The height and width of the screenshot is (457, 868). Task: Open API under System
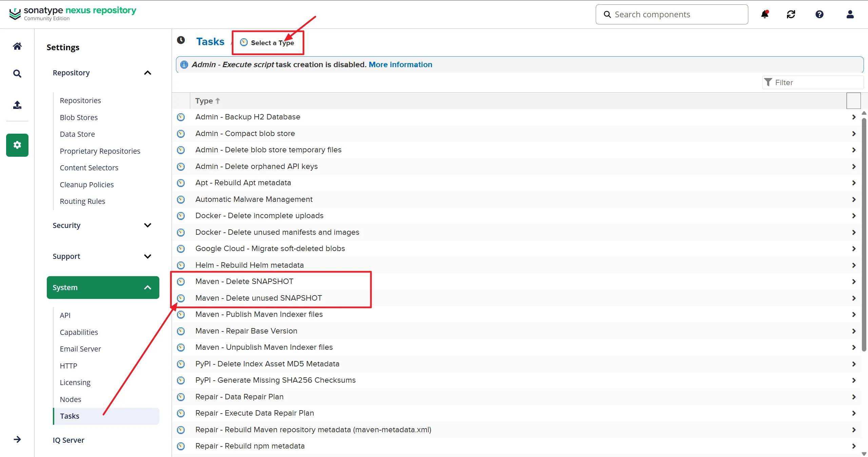[65, 315]
